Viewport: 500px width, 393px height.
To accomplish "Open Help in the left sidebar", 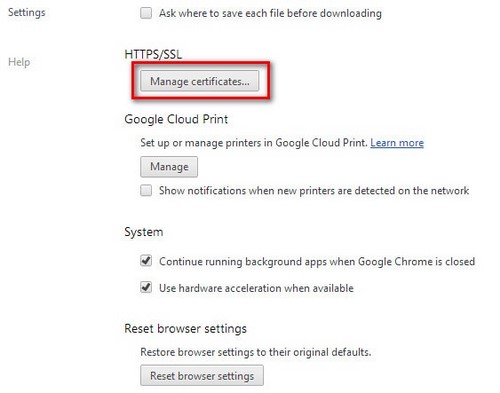I will point(19,62).
